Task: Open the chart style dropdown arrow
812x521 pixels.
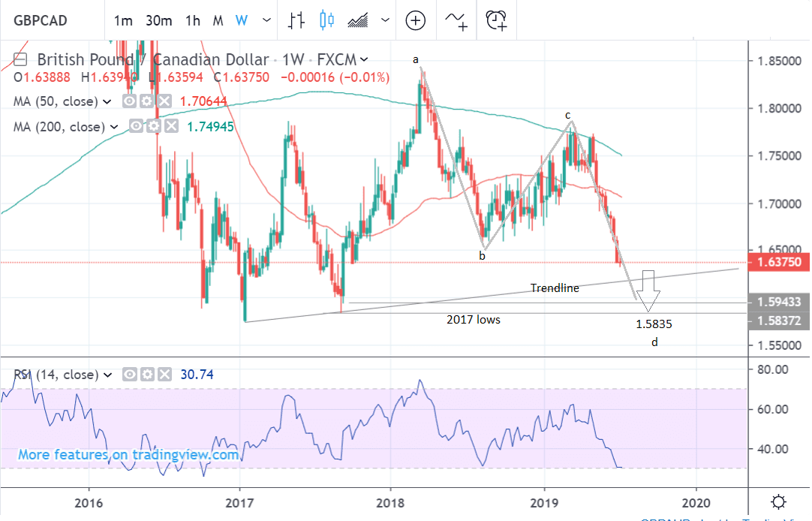Action: click(385, 21)
